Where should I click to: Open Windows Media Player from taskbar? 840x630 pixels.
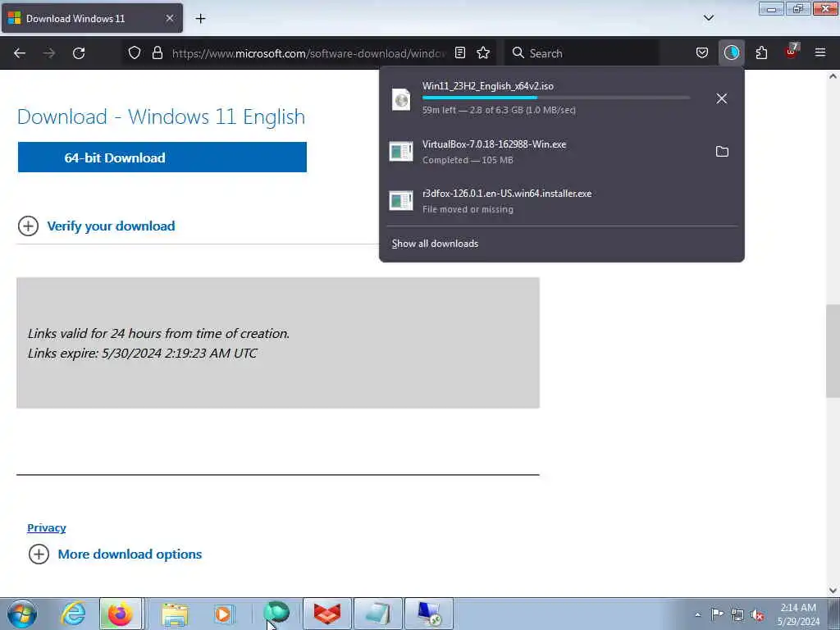[x=223, y=614]
